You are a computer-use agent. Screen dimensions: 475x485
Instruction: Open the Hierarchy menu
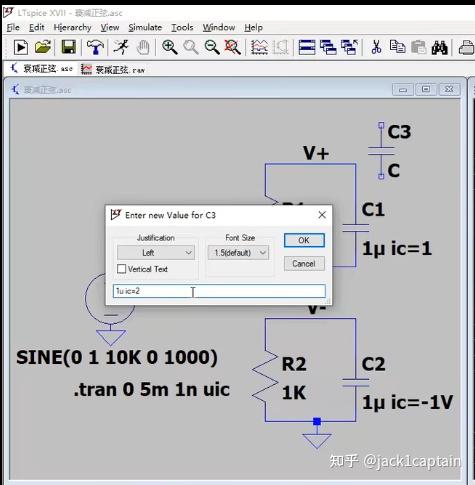click(72, 27)
